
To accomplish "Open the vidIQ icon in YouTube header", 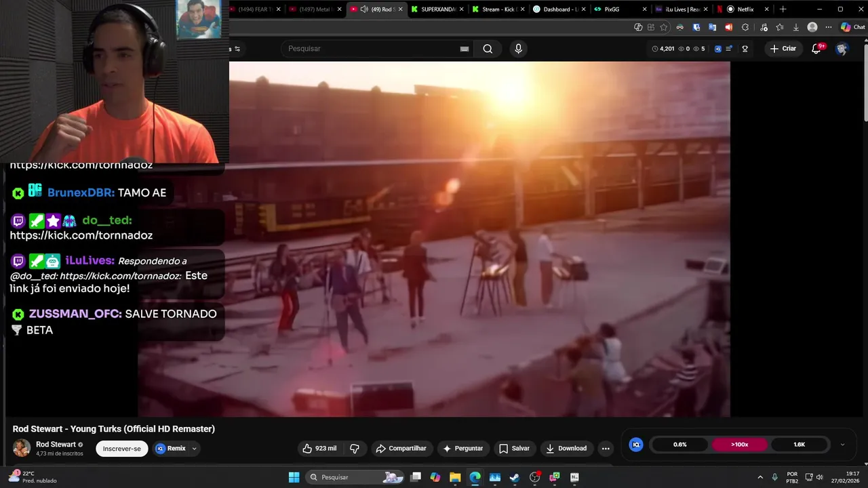I will point(718,49).
